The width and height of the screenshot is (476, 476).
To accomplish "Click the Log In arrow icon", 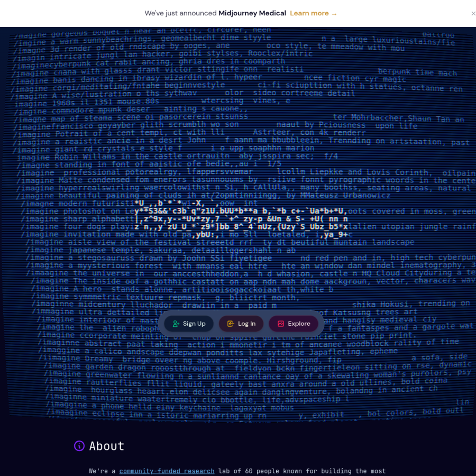I will tap(231, 324).
